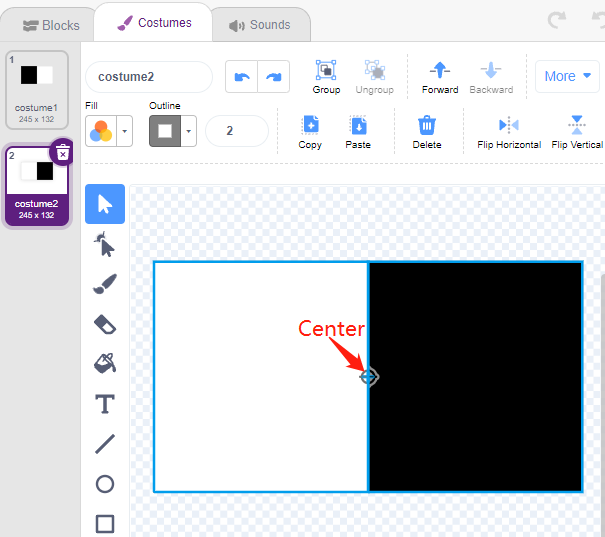Select the costume2 thumbnail
Image resolution: width=605 pixels, height=537 pixels.
37,186
